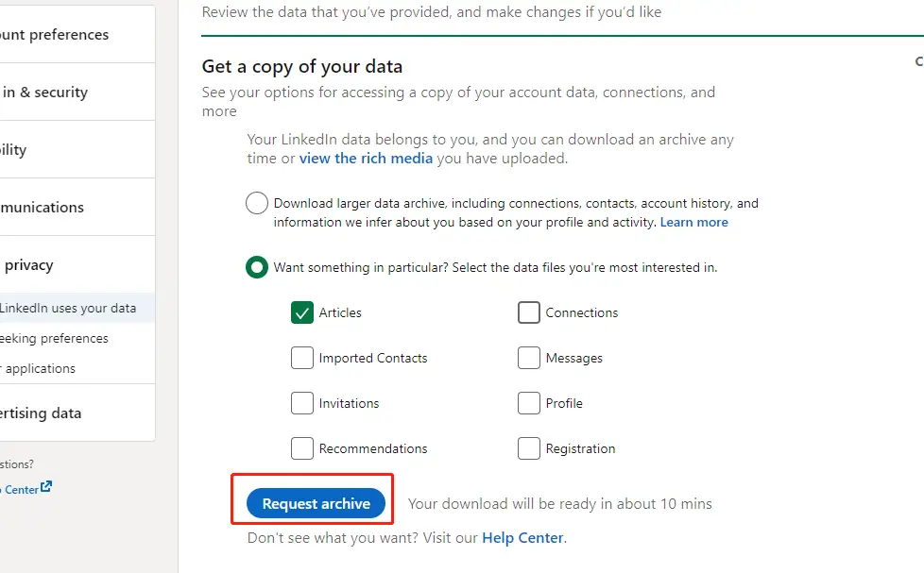Select the Profile checkbox
This screenshot has height=573, width=924.
coord(529,403)
